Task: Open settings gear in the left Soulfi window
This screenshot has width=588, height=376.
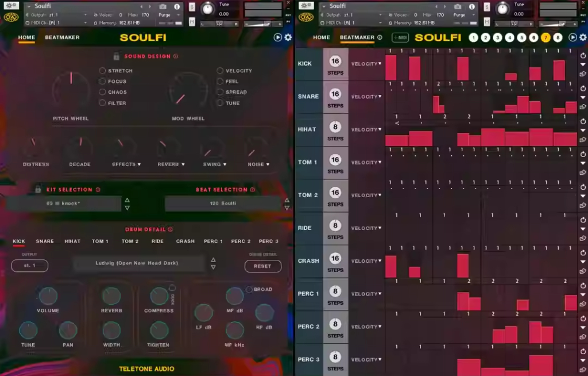Action: click(288, 37)
